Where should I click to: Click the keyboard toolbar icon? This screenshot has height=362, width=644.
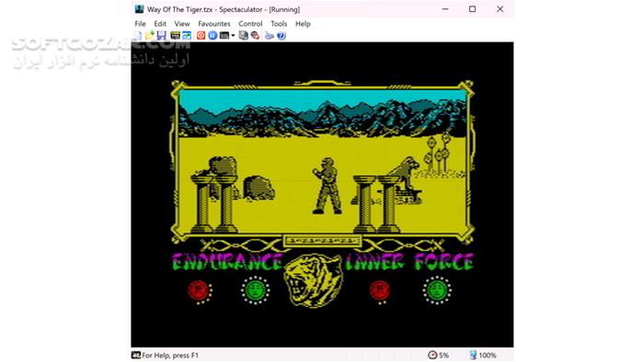[x=224, y=36]
